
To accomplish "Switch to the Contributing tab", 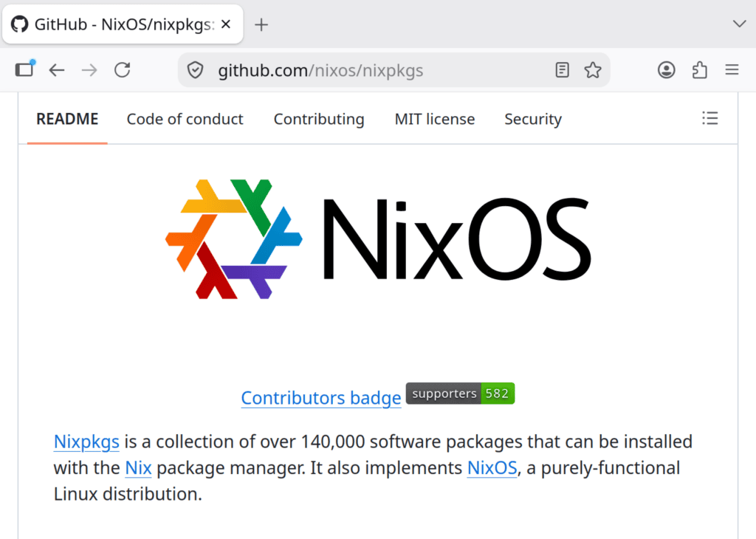I will (319, 119).
